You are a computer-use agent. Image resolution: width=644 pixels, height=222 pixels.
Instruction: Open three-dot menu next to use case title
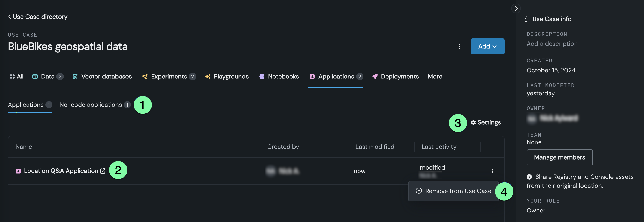tap(459, 46)
